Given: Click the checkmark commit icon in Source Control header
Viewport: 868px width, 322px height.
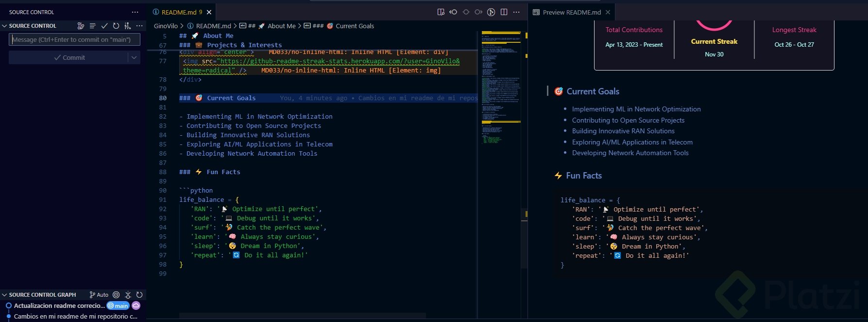Looking at the screenshot, I should pos(104,26).
